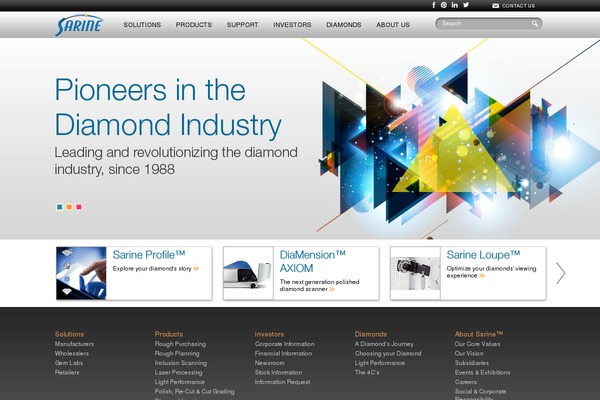Show next product cards with right chevron
The image size is (600, 400).
tap(561, 273)
